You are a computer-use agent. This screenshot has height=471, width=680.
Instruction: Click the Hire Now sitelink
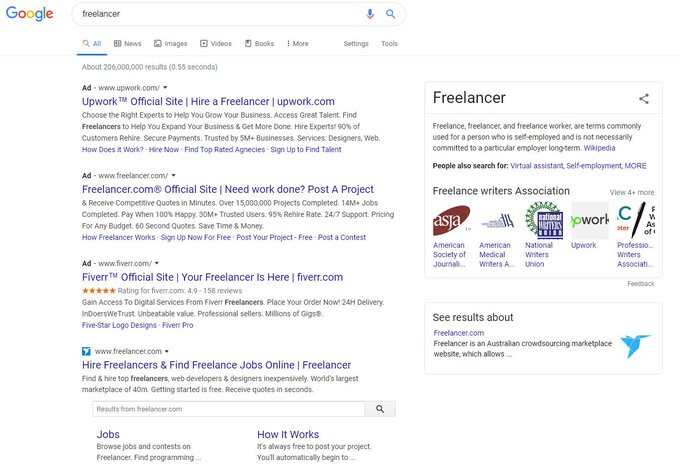coord(164,150)
